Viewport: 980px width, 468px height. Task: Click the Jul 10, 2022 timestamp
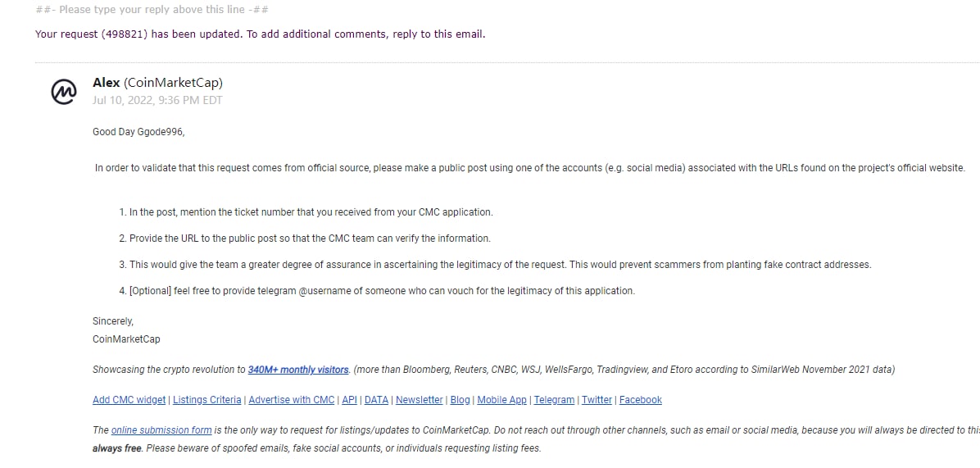pos(157,100)
